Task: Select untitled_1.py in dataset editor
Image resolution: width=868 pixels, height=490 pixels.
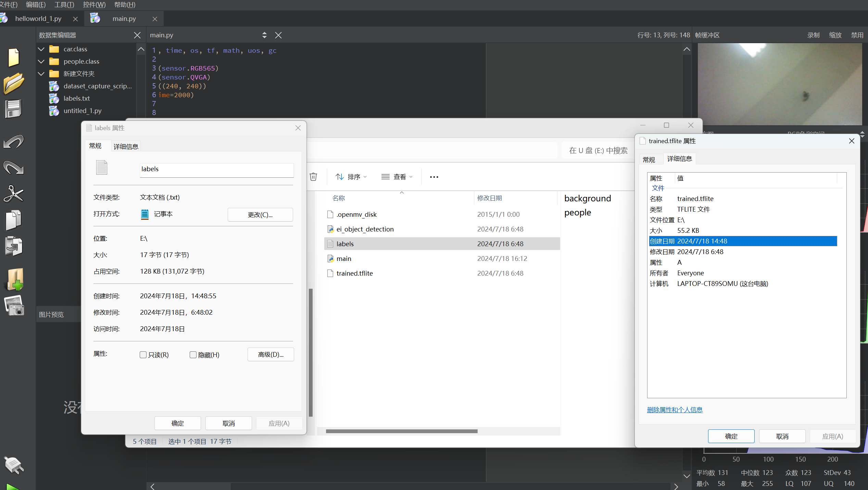Action: [x=83, y=111]
